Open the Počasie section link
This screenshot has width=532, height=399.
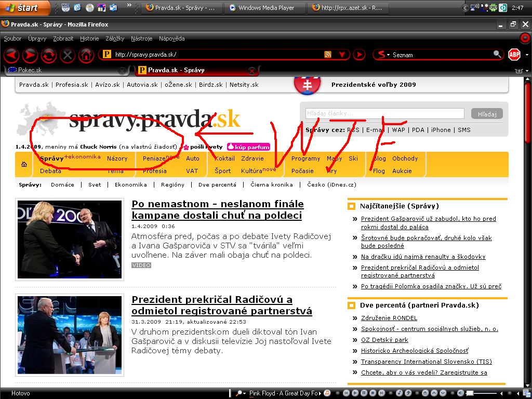[x=302, y=171]
